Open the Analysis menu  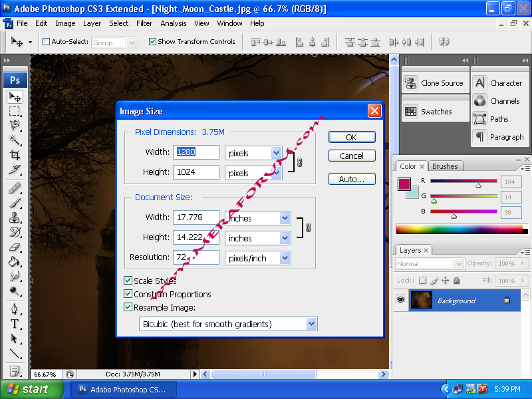174,23
